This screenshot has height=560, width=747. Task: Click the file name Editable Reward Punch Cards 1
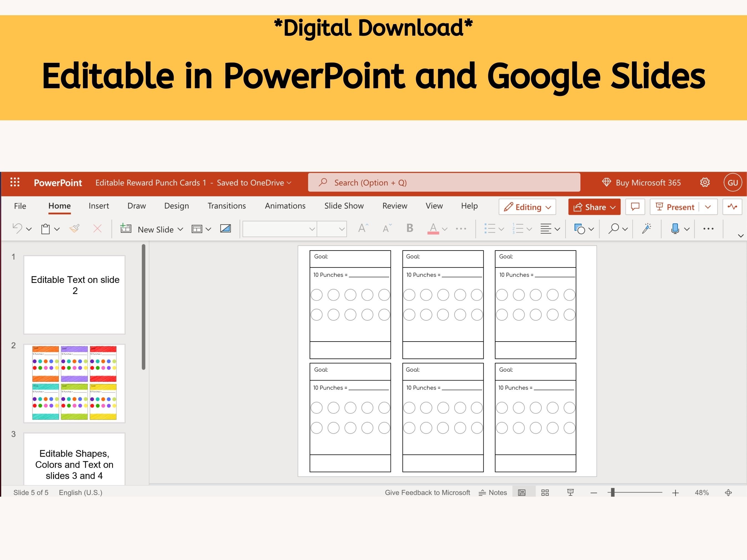click(151, 183)
